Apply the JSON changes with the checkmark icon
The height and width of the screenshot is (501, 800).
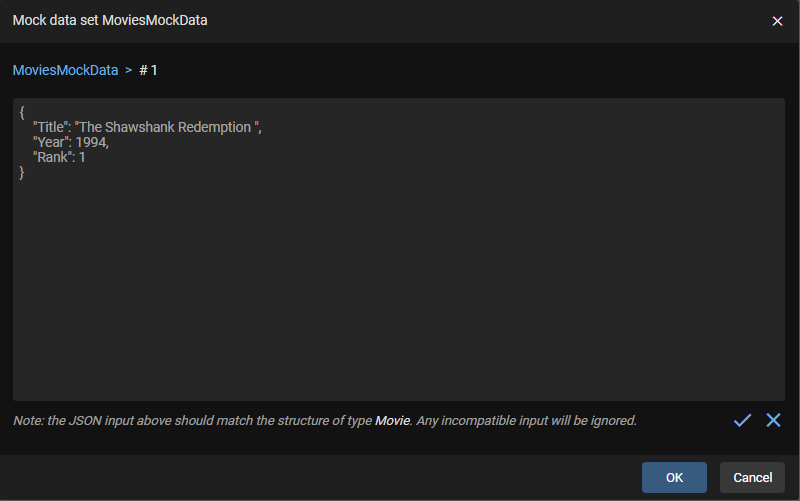click(742, 421)
